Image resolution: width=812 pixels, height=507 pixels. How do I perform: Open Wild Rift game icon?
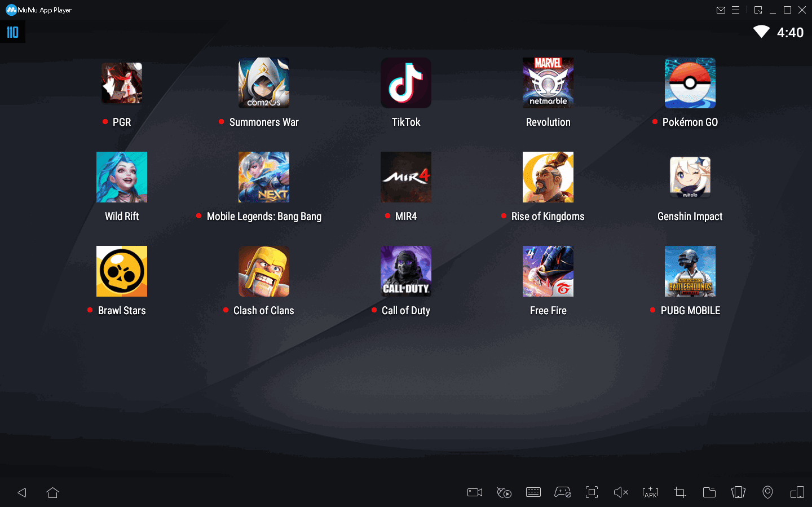click(122, 177)
